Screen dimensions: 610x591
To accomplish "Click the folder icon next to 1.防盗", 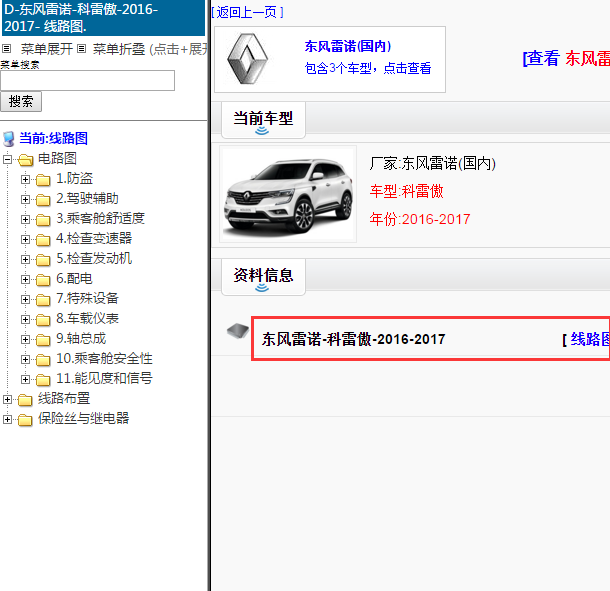I will pos(43,180).
